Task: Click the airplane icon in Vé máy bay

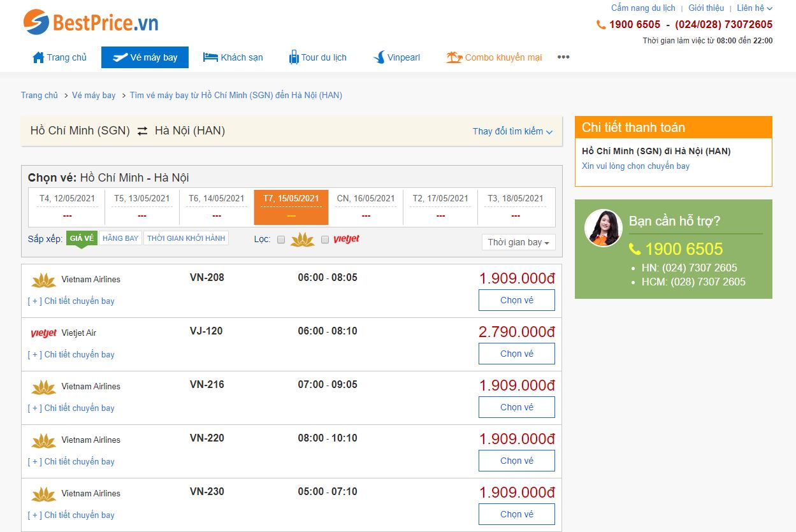Action: 120,57
